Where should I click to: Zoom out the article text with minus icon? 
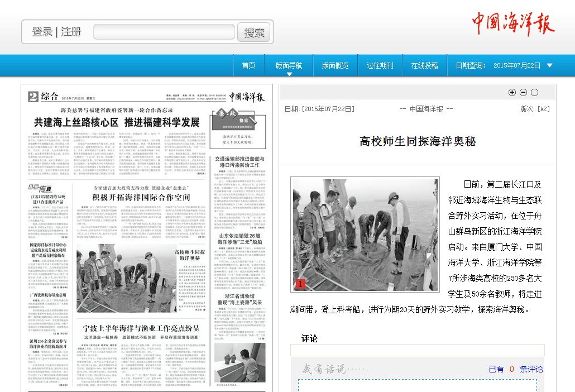[523, 92]
